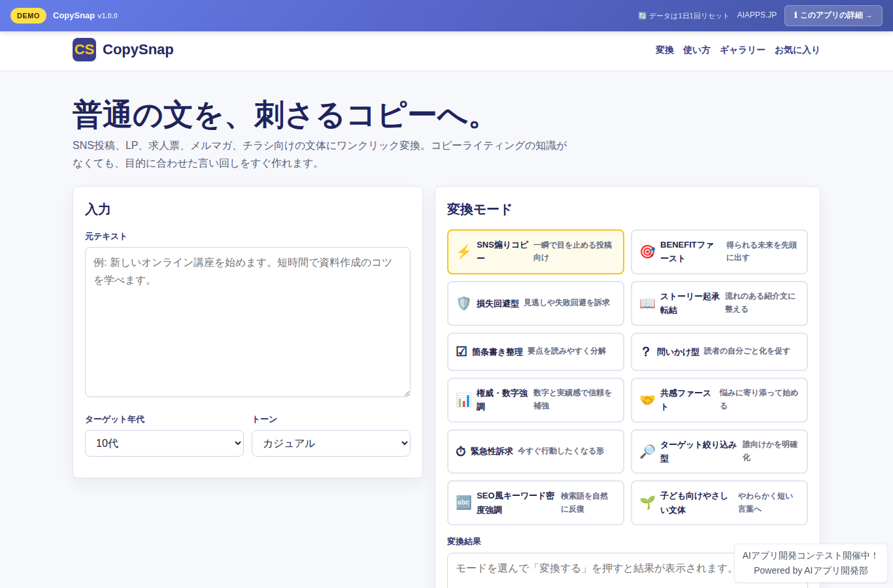
Task: Click the "元テキスト" label
Action: (x=106, y=237)
